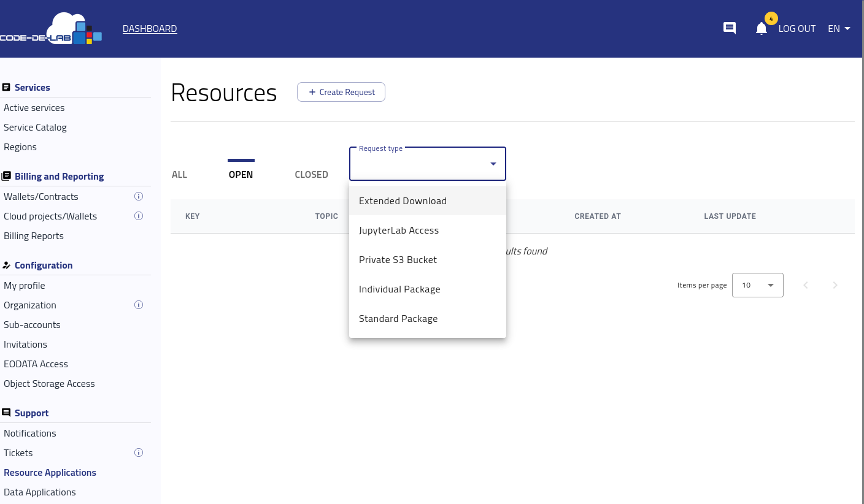Open the notifications bell icon
Screen dimensions: 864x504
tap(762, 28)
